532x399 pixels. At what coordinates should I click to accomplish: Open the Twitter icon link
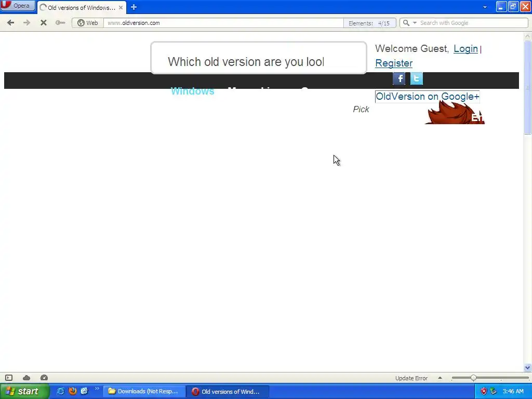pos(416,78)
